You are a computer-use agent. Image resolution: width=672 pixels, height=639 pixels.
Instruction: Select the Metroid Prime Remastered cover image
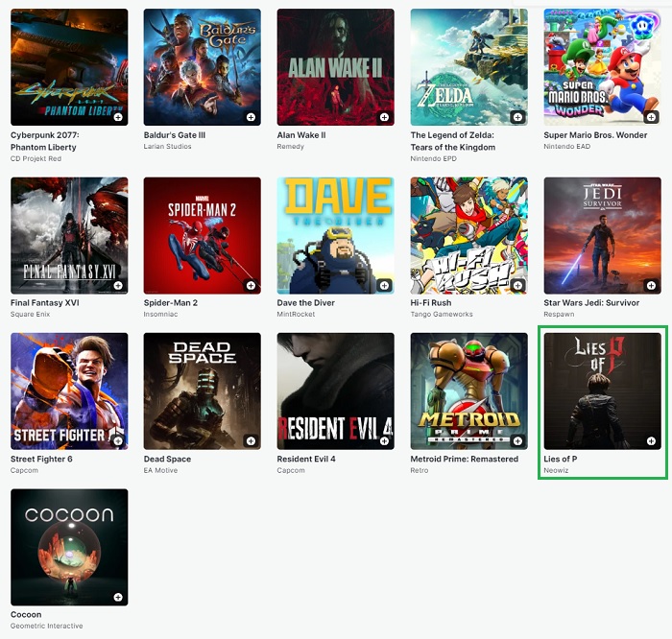468,390
